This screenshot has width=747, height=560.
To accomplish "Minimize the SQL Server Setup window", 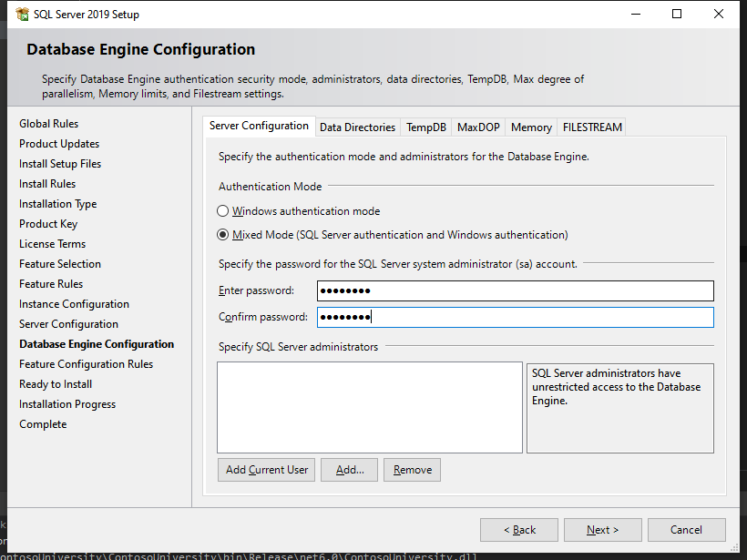I will pos(635,15).
